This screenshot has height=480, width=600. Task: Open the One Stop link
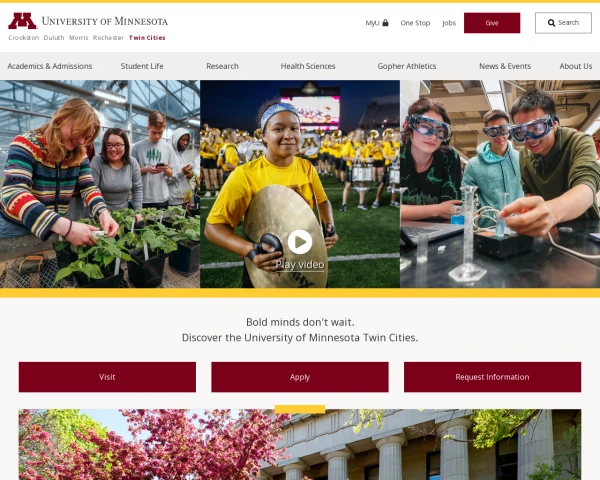(x=415, y=23)
